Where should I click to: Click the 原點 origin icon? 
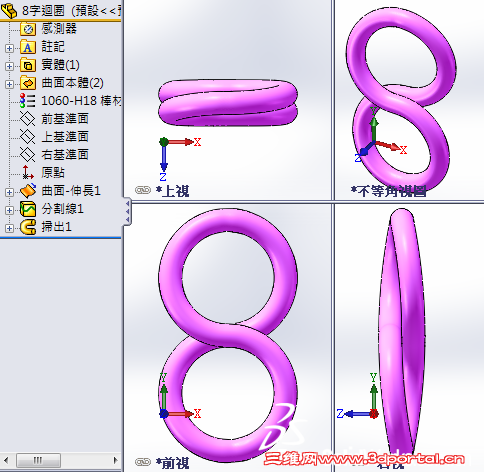(28, 173)
